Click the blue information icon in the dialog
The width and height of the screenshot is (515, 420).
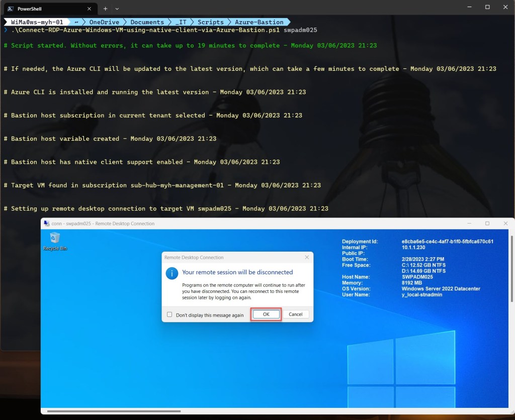click(172, 273)
